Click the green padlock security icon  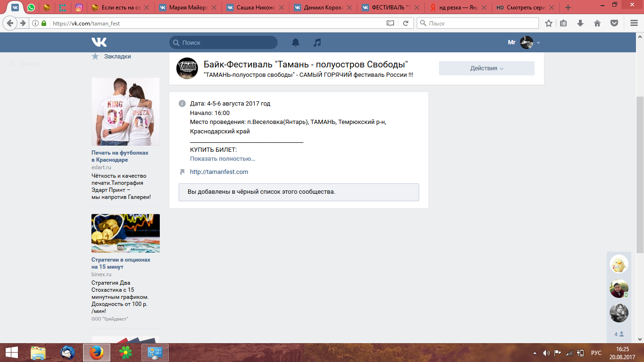44,23
